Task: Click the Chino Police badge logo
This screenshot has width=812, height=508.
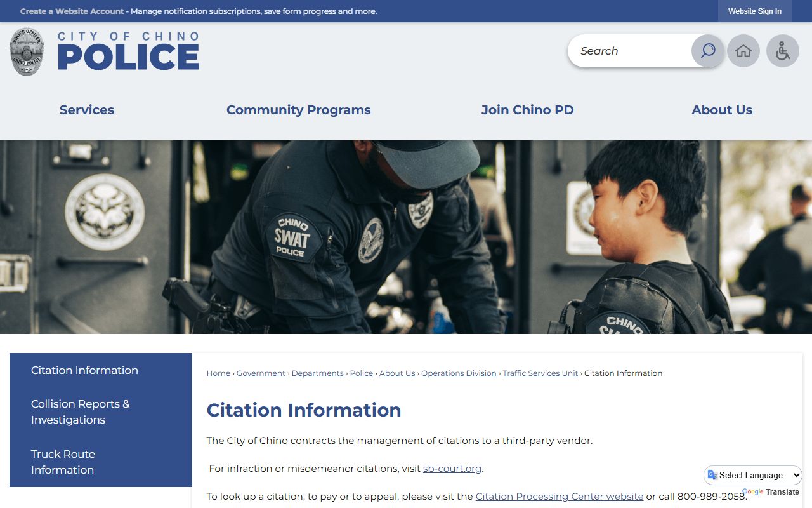Action: tap(27, 51)
